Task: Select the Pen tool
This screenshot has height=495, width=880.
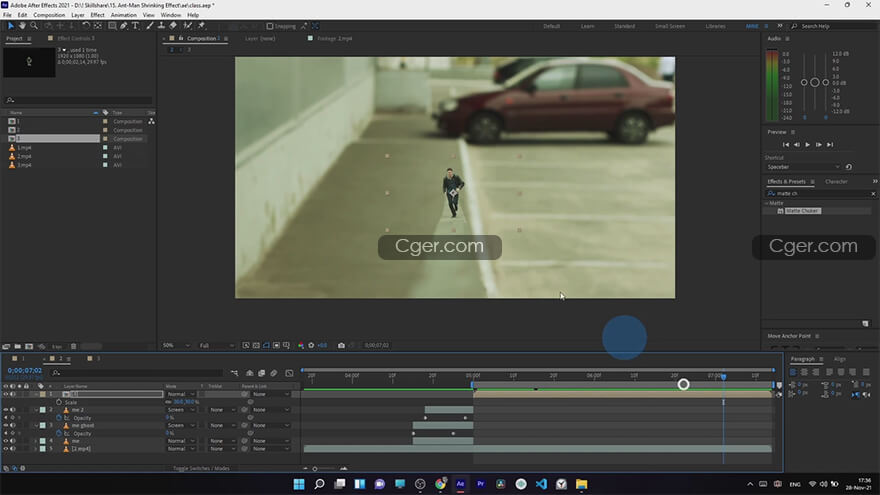Action: tap(123, 26)
